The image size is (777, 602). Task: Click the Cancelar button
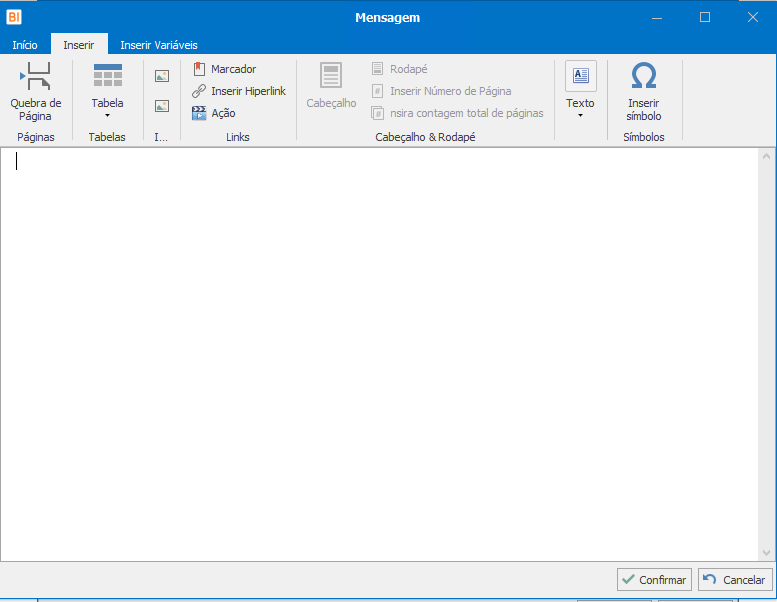click(x=735, y=580)
